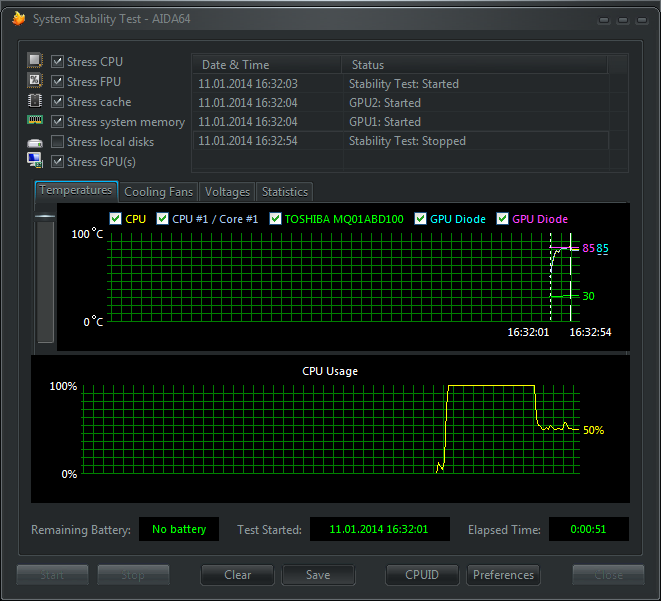Click the FPU icon beside Stress FPU

pyautogui.click(x=35, y=81)
